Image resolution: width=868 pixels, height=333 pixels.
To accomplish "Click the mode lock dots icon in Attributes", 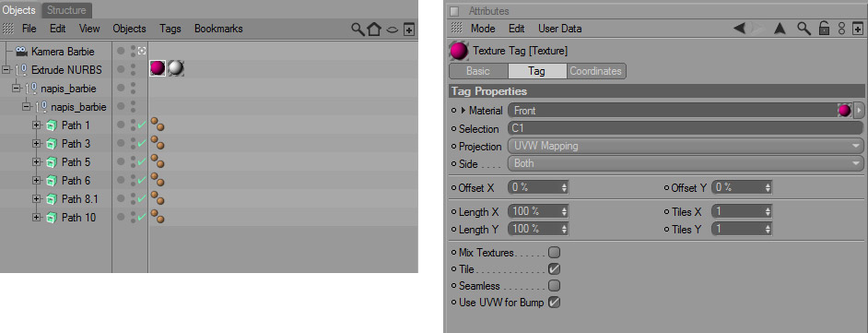I will 841,29.
